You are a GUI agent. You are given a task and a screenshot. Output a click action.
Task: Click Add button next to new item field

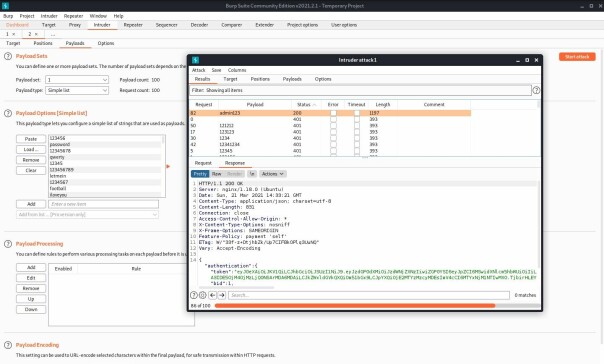pyautogui.click(x=31, y=204)
